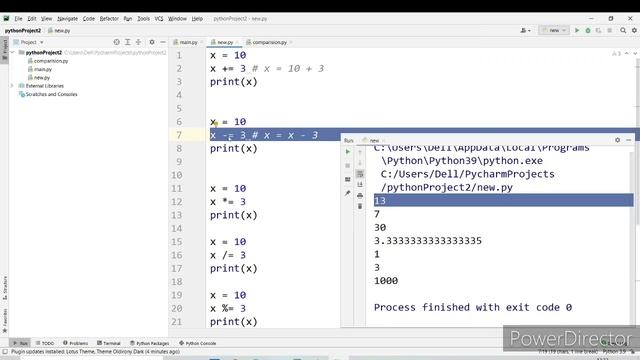Collapse the pythonProject2 root folder
640x360 pixels.
click(x=12, y=53)
